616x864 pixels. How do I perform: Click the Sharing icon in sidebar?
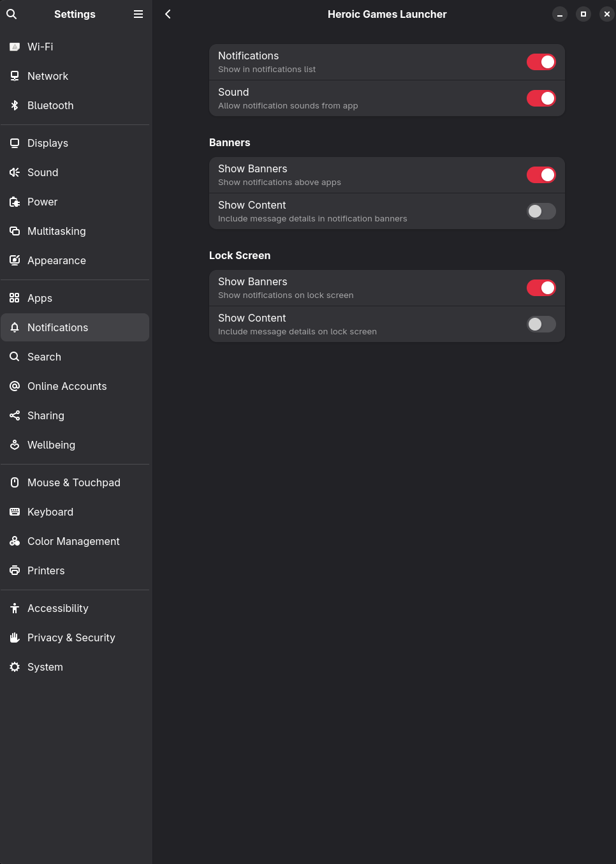click(15, 415)
